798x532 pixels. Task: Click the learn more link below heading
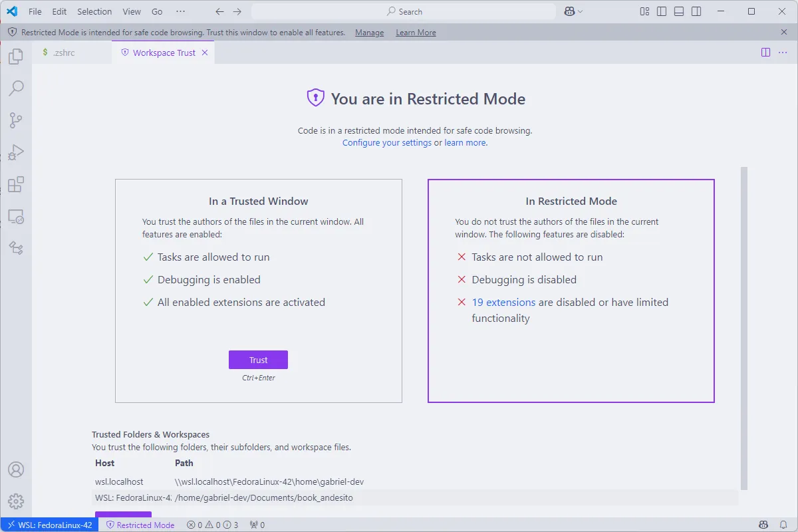pyautogui.click(x=465, y=143)
